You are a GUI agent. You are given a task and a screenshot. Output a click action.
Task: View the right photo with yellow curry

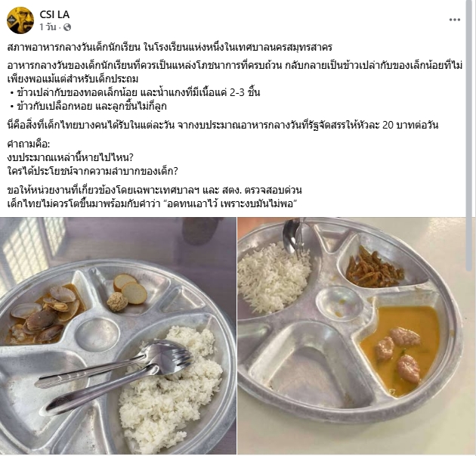(351, 336)
